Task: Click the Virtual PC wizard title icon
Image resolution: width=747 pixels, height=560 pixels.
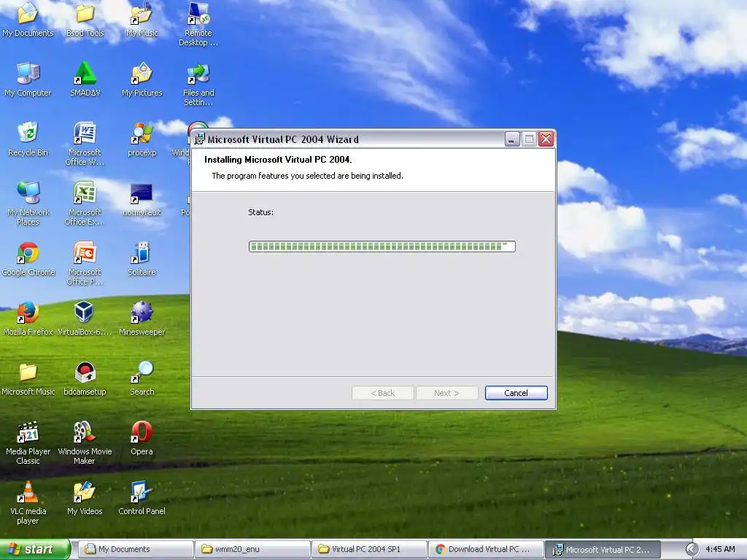Action: point(199,139)
